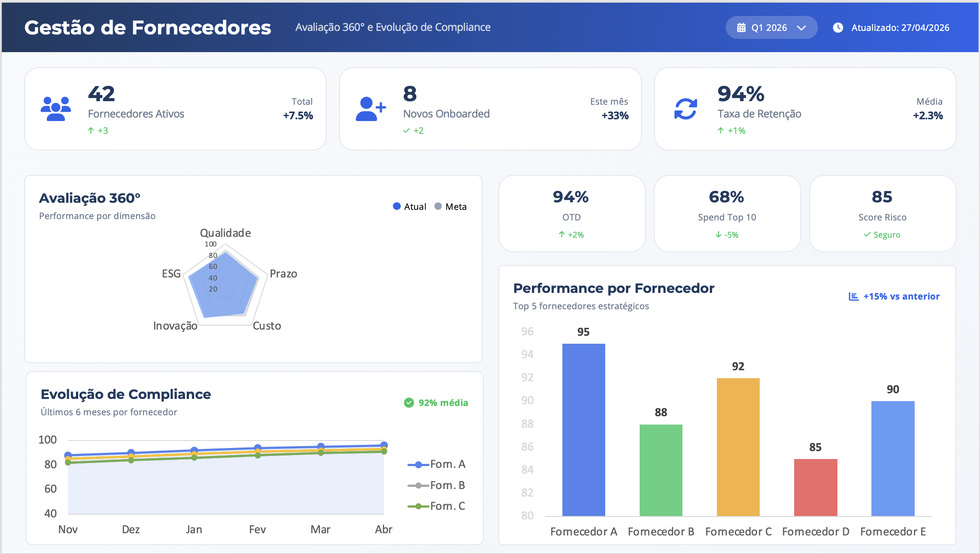Viewport: 980px width, 554px height.
Task: Open the OTD 94% metric card
Action: [x=572, y=214]
